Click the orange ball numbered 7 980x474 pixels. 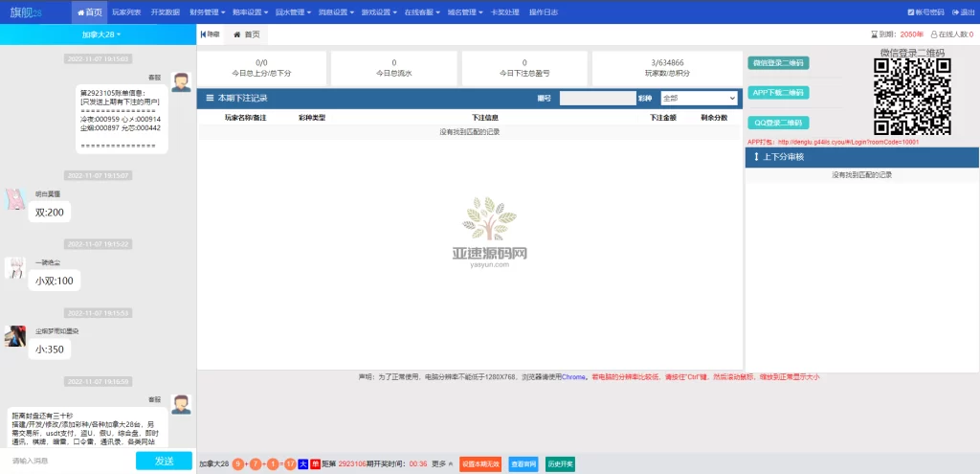(x=256, y=464)
